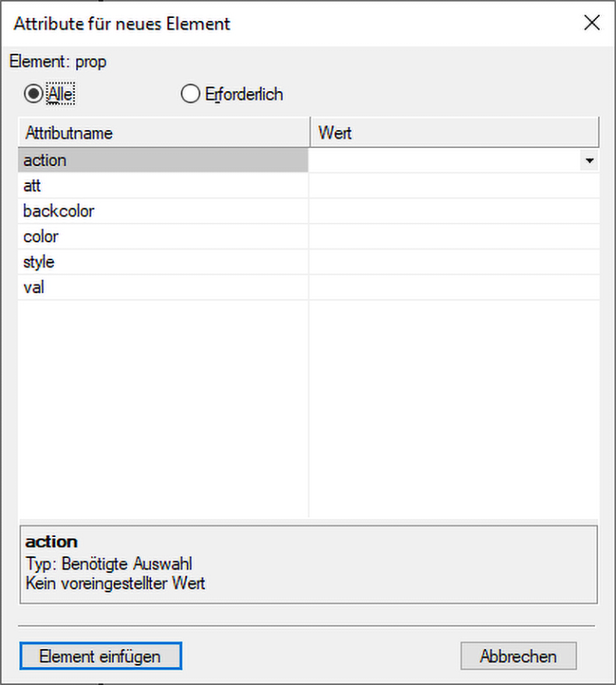This screenshot has height=685, width=616.
Task: Click the Abbrechen button
Action: 518,655
